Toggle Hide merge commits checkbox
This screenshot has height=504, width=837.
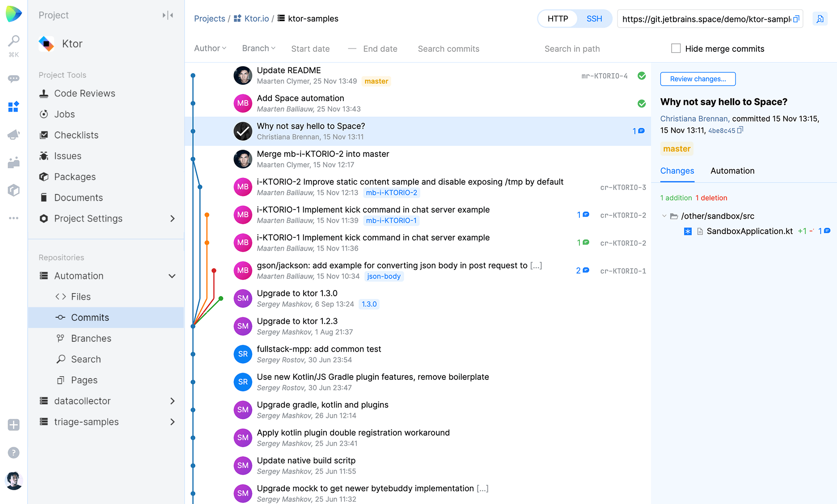[676, 48]
